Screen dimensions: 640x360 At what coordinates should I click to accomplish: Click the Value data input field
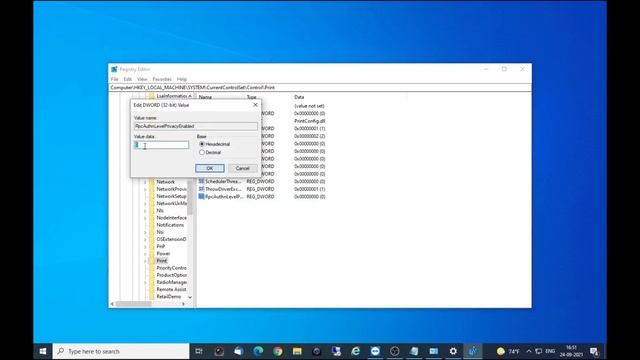(161, 145)
